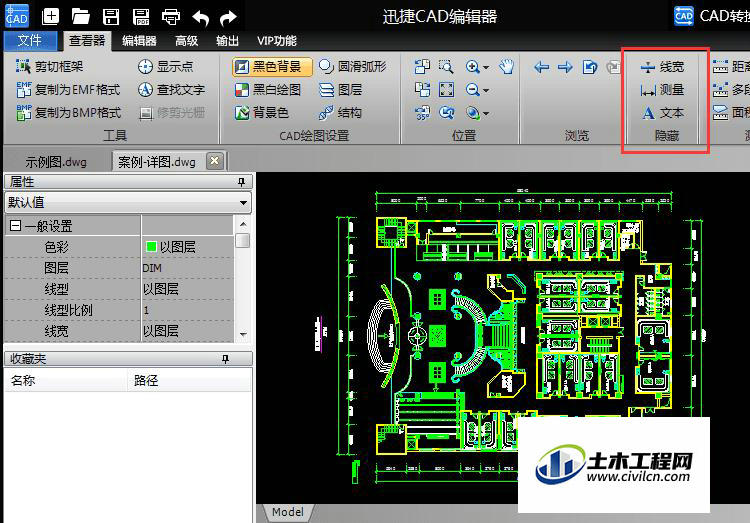The width and height of the screenshot is (750, 523).
Task: Switch to the 输出 tab
Action: click(x=227, y=41)
